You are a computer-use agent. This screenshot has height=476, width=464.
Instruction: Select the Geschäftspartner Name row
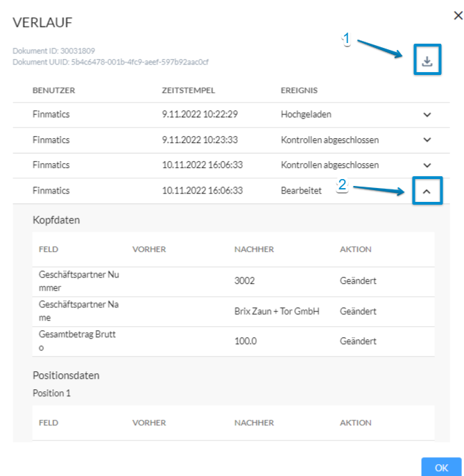pyautogui.click(x=233, y=312)
